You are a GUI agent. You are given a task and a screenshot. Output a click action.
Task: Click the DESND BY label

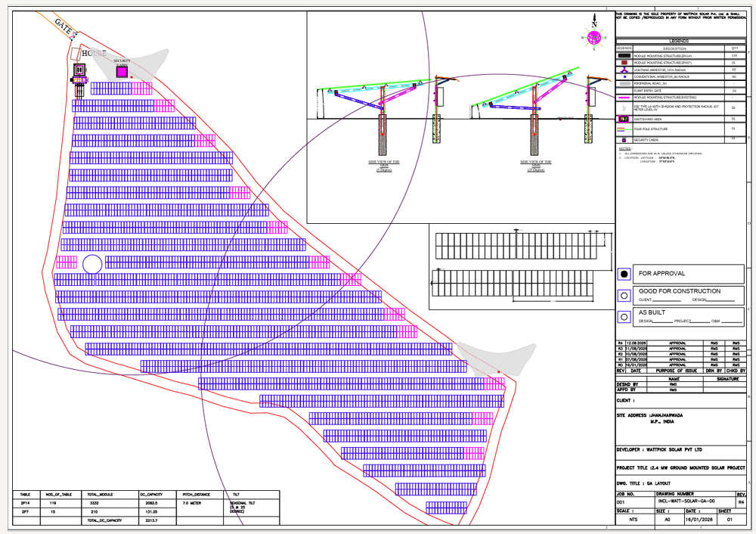tap(627, 384)
